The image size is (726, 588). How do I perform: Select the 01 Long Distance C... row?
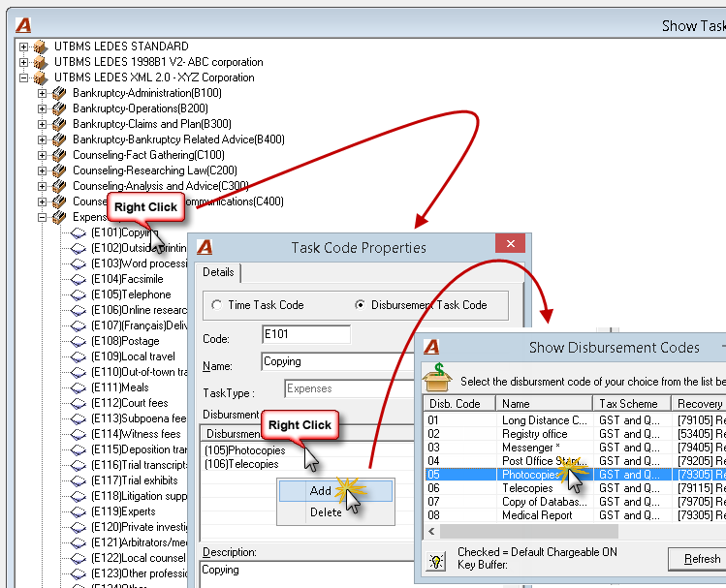click(575, 420)
